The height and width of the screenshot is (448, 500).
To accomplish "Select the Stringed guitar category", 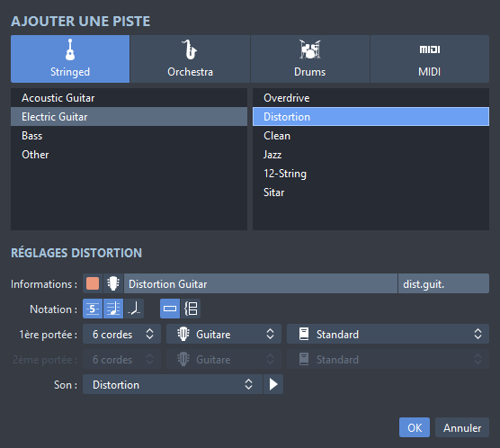I will 70,59.
